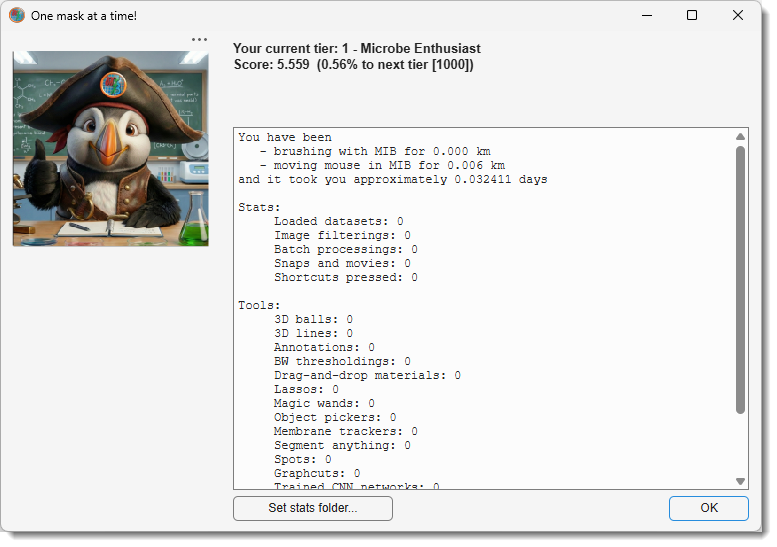Click the MIB app icon in title bar
This screenshot has height=547, width=777.
pyautogui.click(x=17, y=15)
